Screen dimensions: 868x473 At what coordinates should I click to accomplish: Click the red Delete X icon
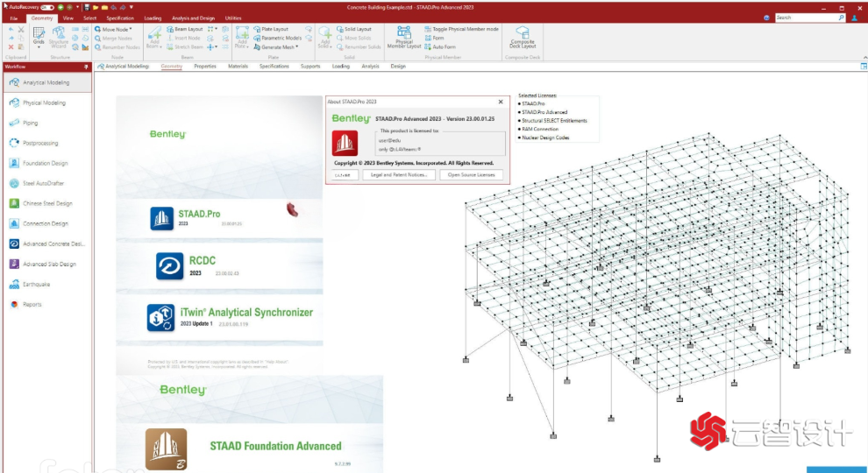pos(11,47)
